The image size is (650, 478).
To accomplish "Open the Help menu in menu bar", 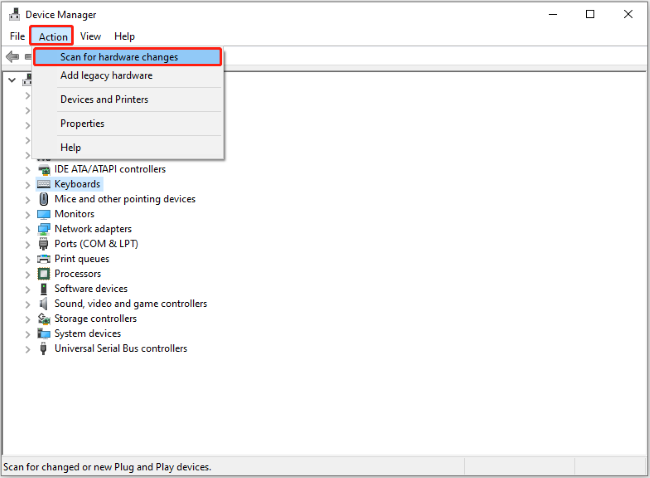I will 124,36.
